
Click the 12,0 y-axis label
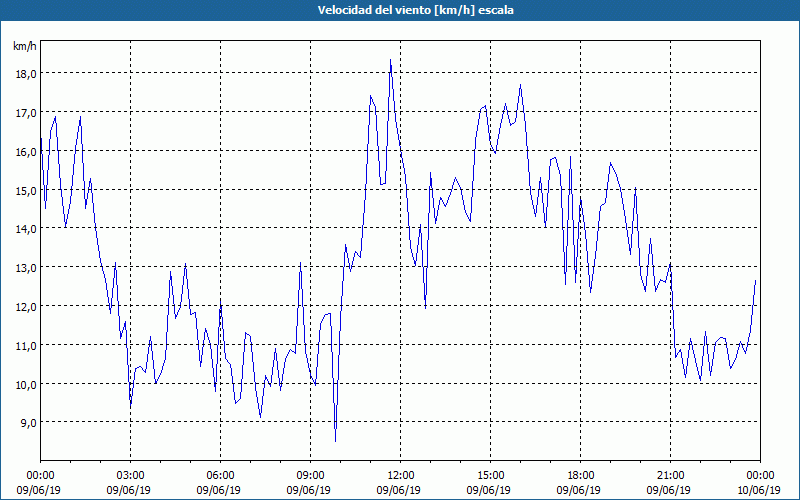[26, 307]
